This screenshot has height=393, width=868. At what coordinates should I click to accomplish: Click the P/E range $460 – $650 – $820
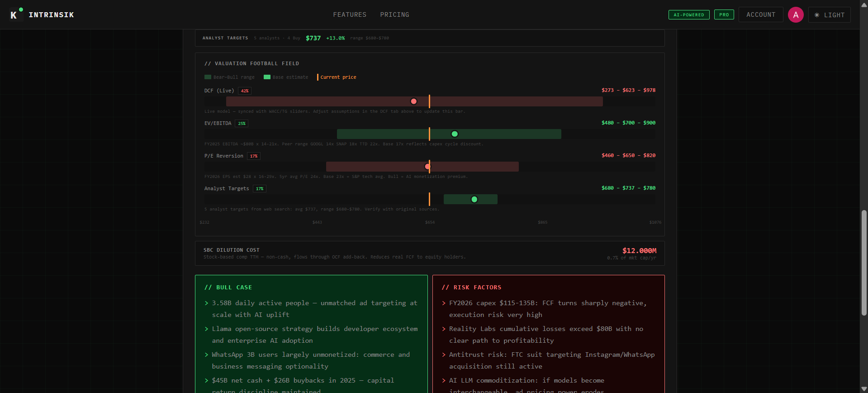628,155
